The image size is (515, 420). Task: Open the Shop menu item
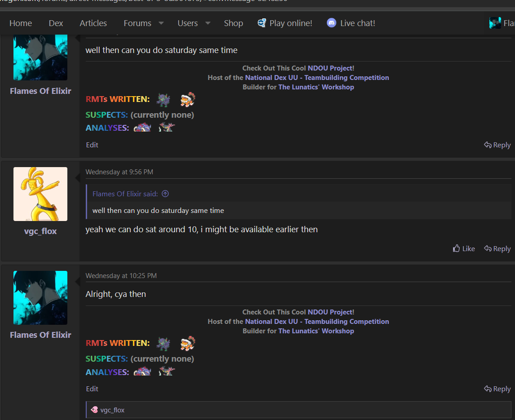point(233,23)
